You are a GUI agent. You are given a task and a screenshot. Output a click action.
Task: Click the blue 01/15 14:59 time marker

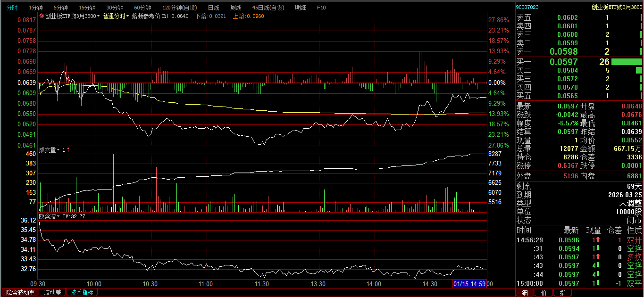point(469,284)
